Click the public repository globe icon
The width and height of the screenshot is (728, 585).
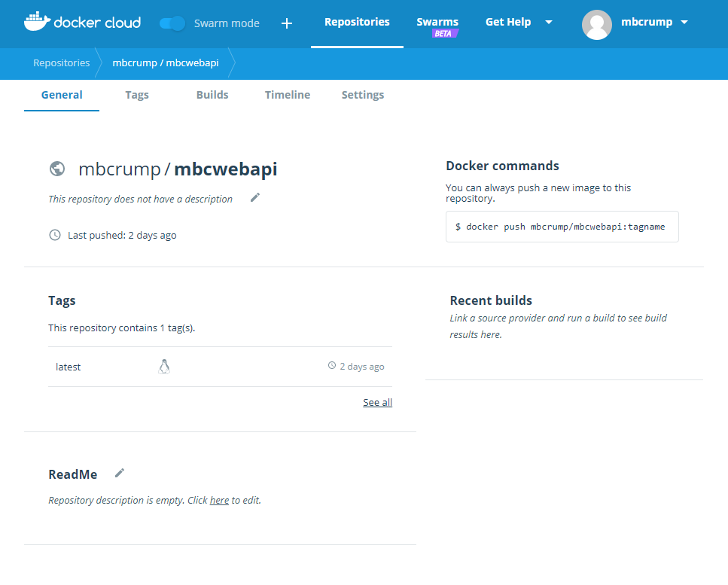57,169
